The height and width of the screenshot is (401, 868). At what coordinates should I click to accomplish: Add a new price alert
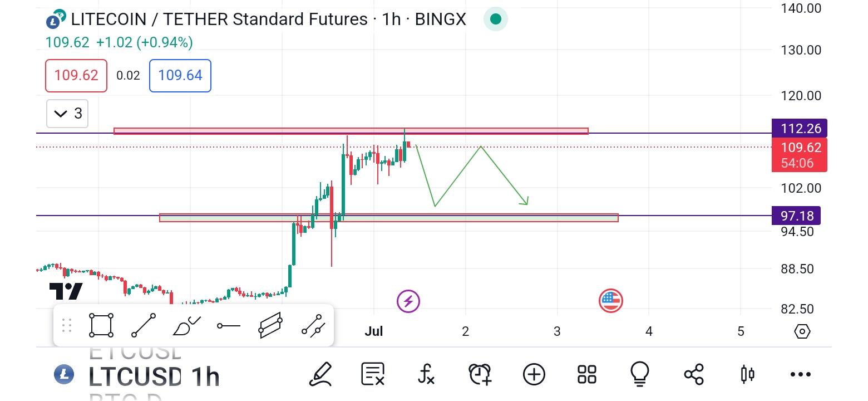pyautogui.click(x=480, y=374)
